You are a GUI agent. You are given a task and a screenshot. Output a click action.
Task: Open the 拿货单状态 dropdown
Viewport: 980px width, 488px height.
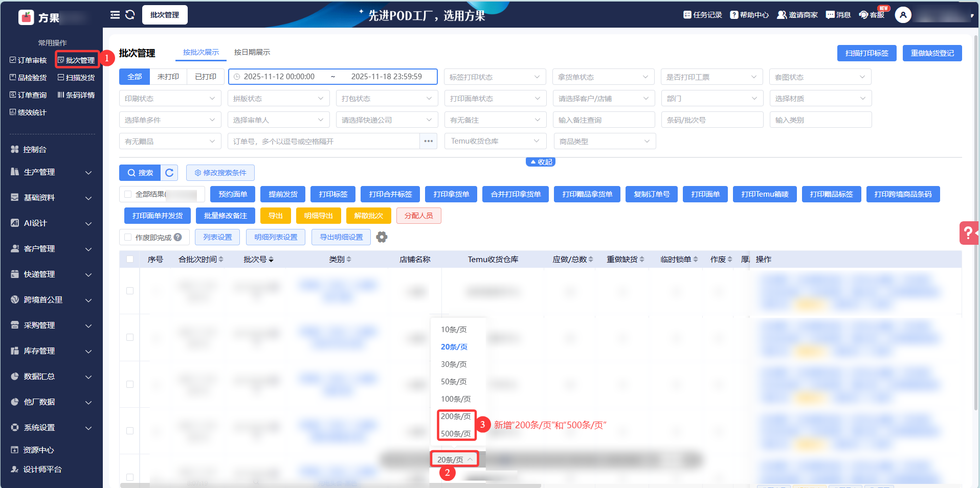[604, 77]
